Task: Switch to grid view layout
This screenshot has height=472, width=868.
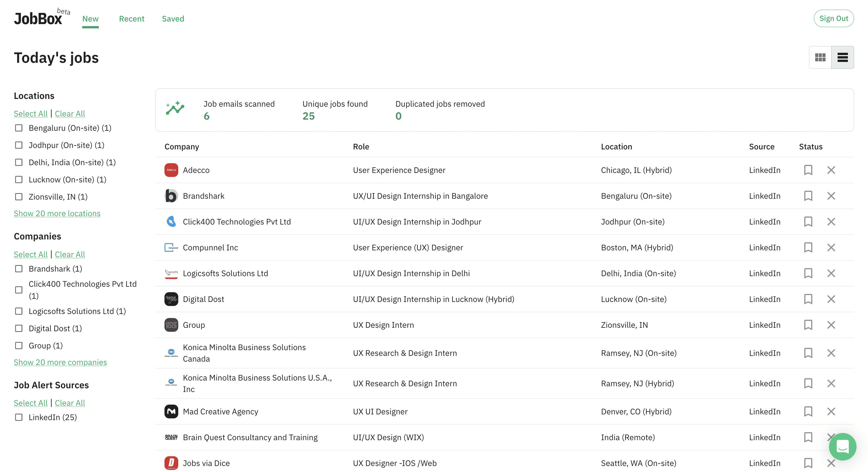Action: tap(820, 57)
